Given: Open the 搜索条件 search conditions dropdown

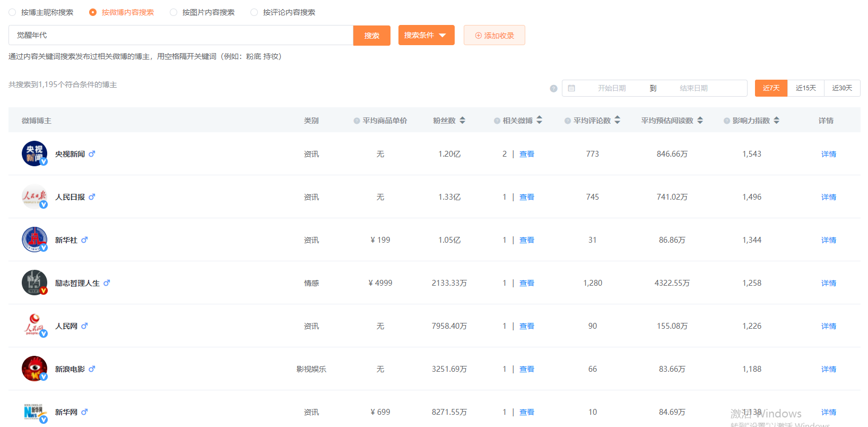Looking at the screenshot, I should tap(427, 35).
